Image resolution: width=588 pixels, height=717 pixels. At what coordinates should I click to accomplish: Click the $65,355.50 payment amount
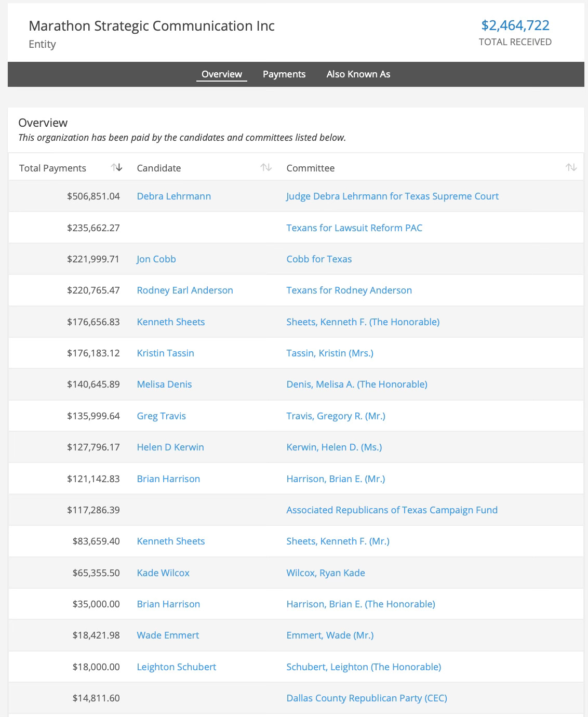point(96,573)
